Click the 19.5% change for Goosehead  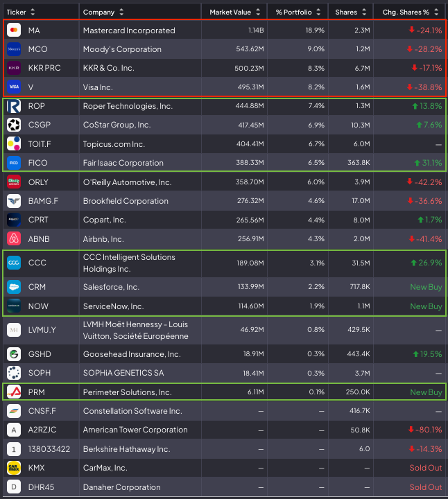427,354
